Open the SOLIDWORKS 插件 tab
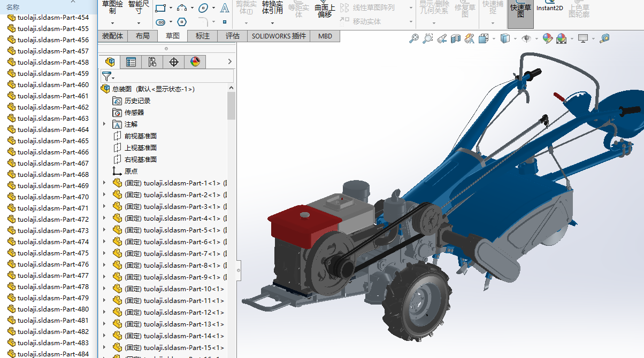 click(279, 36)
